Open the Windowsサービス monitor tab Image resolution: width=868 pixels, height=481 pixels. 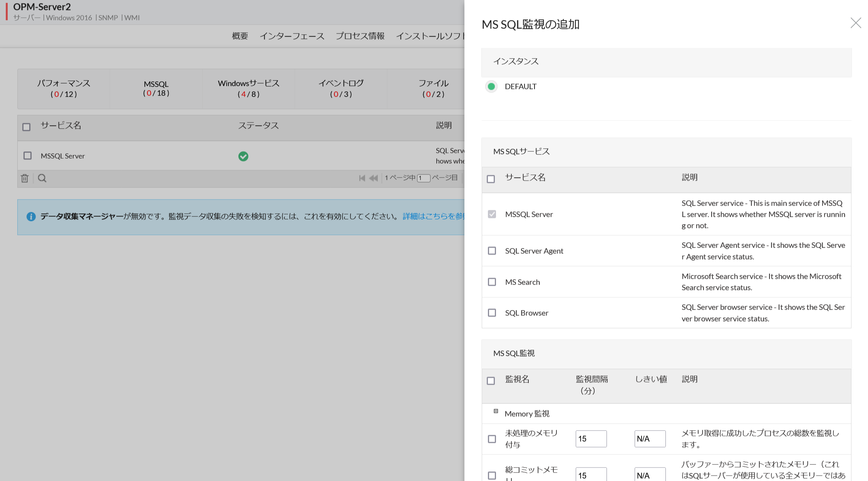(x=248, y=89)
